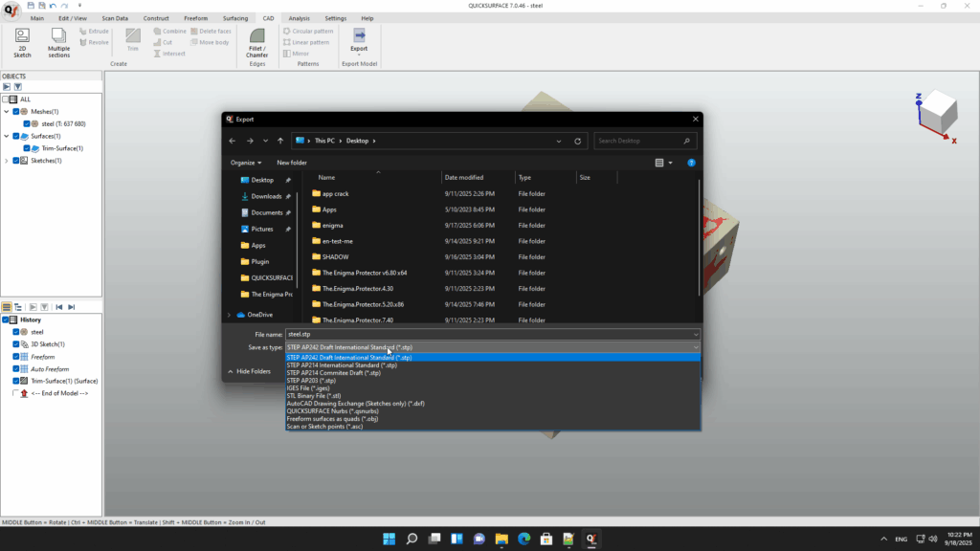Open Microsoft Edge from the taskbar
Image resolution: width=980 pixels, height=551 pixels.
click(x=524, y=539)
